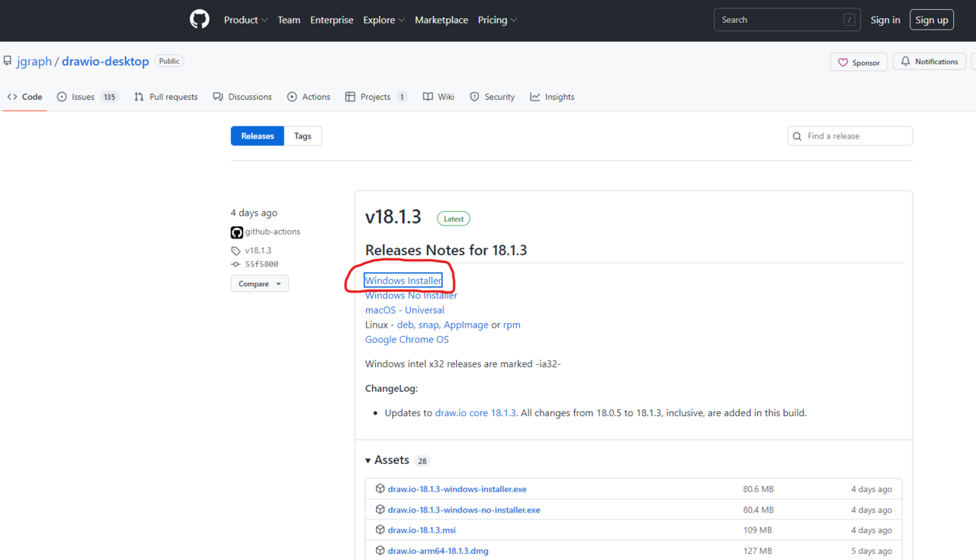Open the v18.1.3 release title
Viewport: 976px width, 560px height.
[x=393, y=216]
